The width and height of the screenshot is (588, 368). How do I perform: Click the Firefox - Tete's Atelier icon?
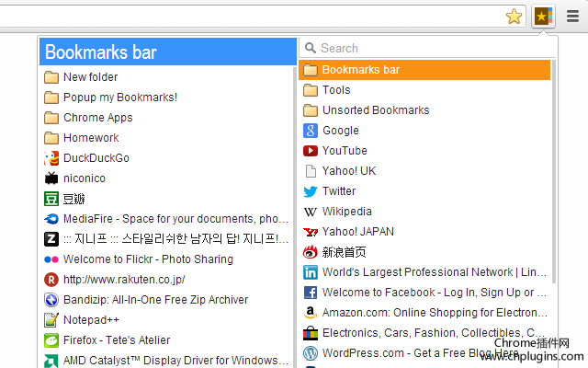click(51, 340)
